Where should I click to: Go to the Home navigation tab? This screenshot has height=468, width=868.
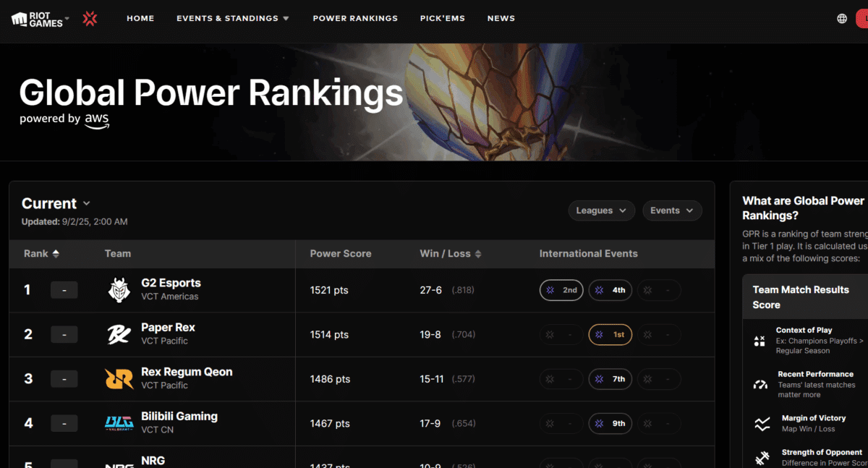tap(140, 18)
